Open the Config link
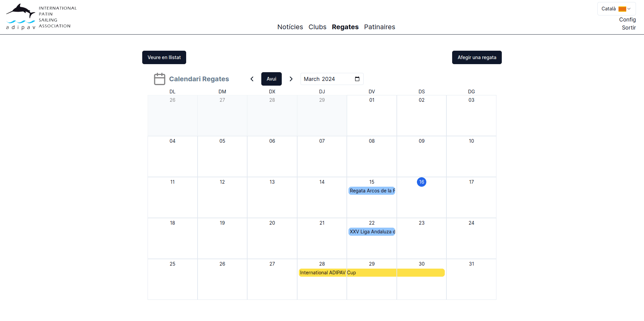This screenshot has width=644, height=321. click(627, 19)
